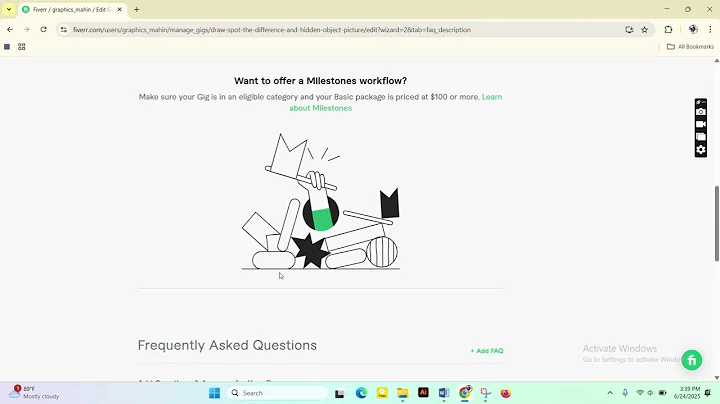Open a new browser tab
Viewport: 720px width, 404px height.
pyautogui.click(x=136, y=9)
